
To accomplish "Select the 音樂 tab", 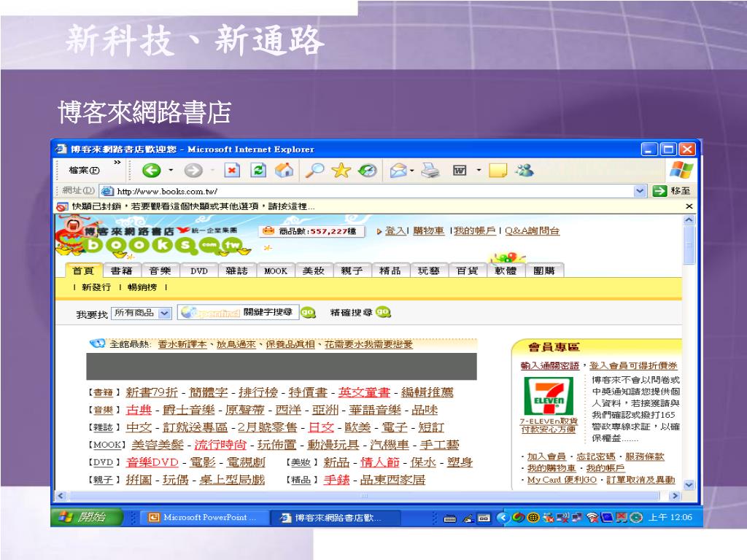I will [x=160, y=271].
